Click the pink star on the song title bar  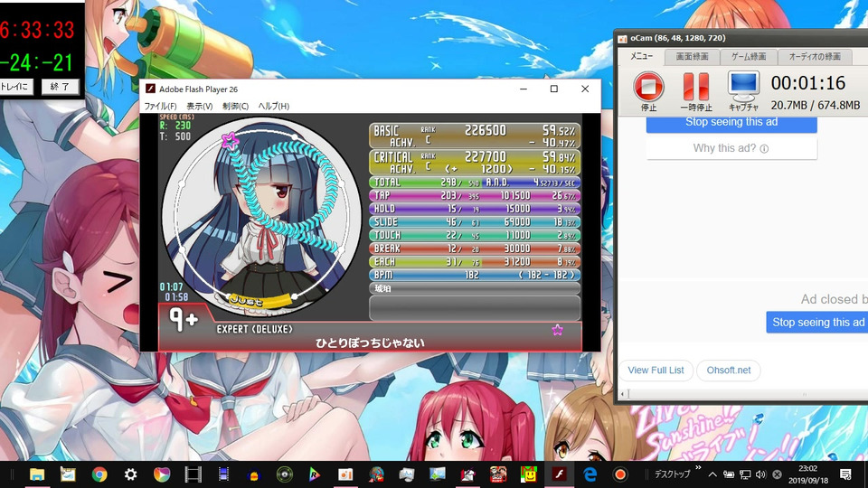click(x=558, y=331)
